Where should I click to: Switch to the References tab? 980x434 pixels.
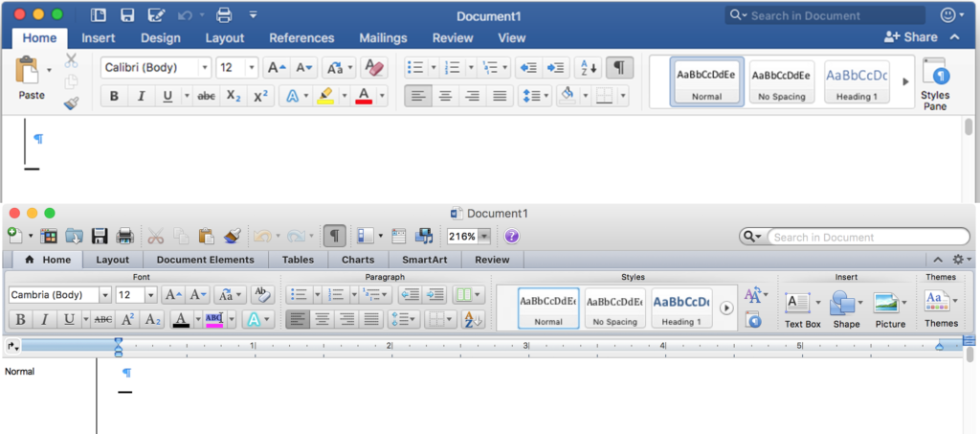(301, 38)
